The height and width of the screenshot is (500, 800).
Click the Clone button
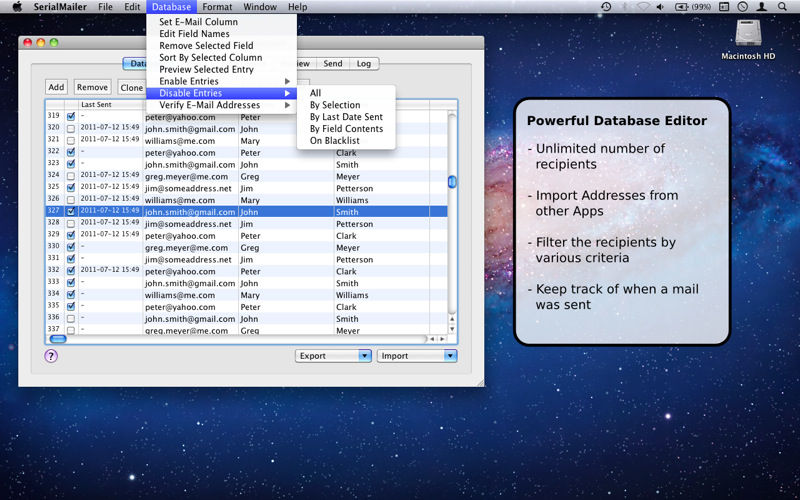coord(131,87)
